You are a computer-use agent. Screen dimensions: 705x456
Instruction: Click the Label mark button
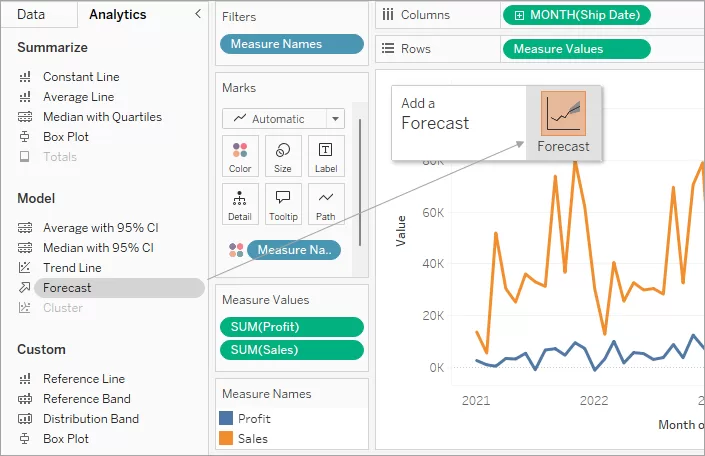point(326,156)
